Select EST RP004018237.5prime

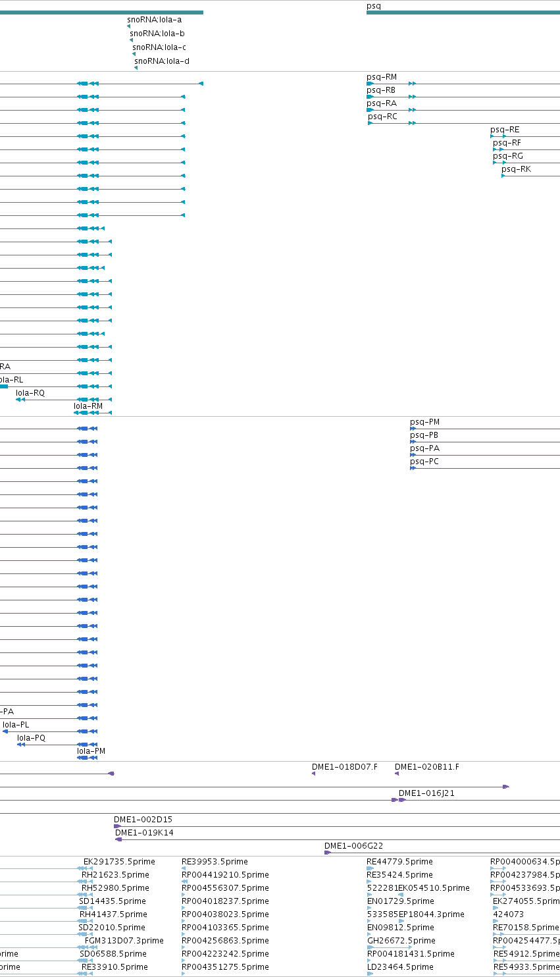(x=225, y=901)
